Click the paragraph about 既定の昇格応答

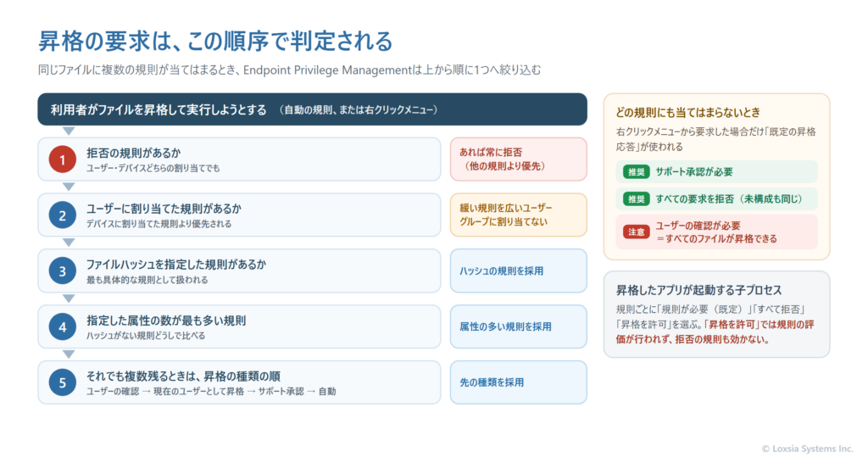pyautogui.click(x=715, y=139)
